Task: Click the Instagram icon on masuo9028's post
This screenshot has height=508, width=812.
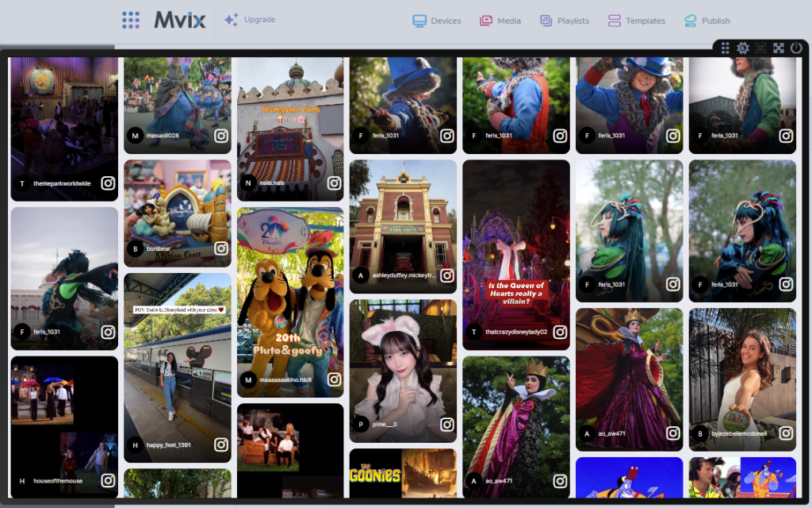Action: (x=221, y=136)
